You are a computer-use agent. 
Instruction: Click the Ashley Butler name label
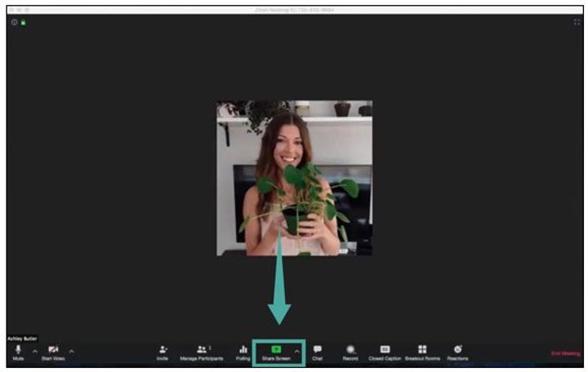[23, 337]
